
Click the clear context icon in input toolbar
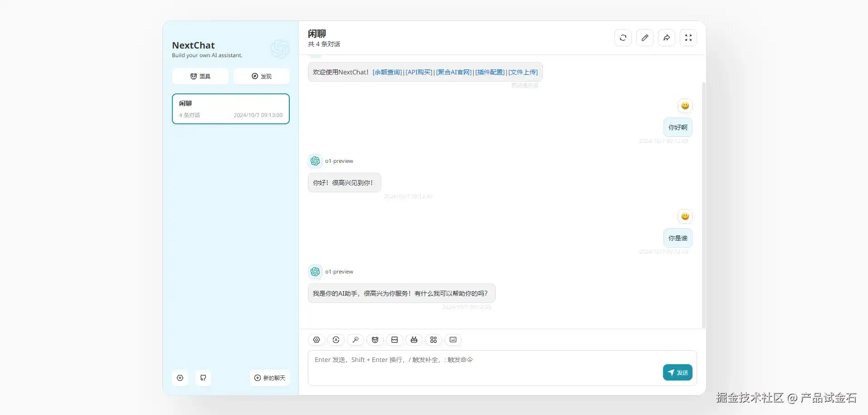(x=395, y=340)
